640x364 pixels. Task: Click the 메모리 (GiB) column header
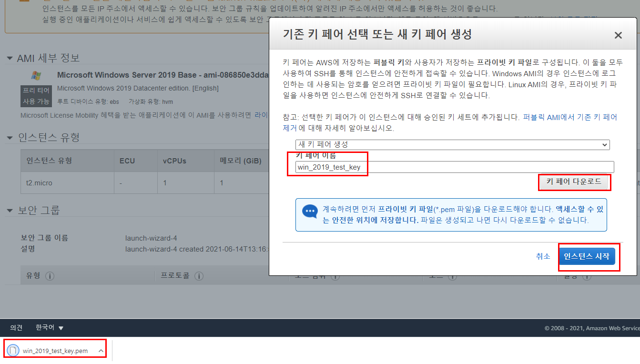(241, 161)
